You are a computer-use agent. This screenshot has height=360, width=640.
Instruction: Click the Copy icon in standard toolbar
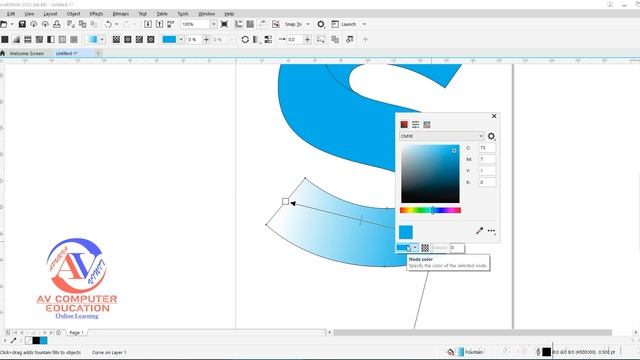tap(82, 24)
